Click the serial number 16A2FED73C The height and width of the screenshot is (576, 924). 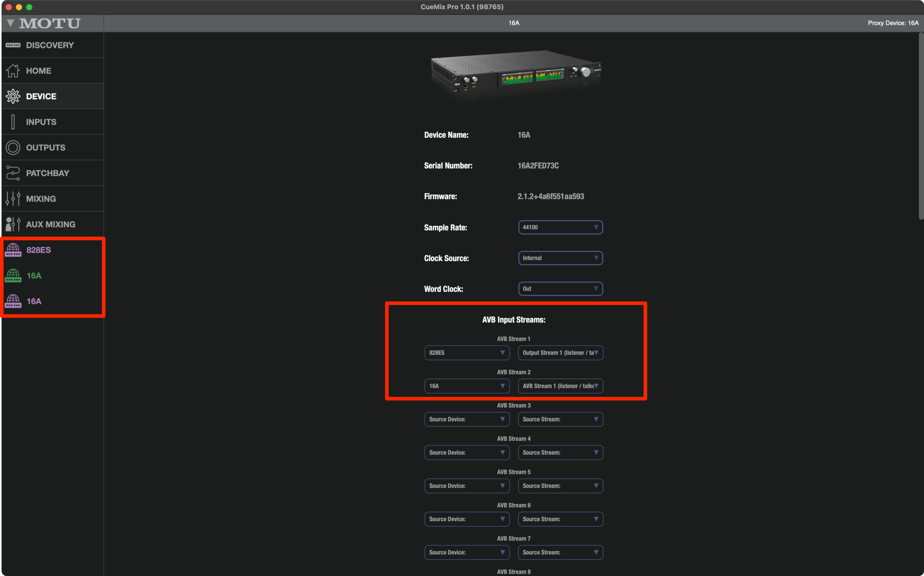[x=538, y=166]
